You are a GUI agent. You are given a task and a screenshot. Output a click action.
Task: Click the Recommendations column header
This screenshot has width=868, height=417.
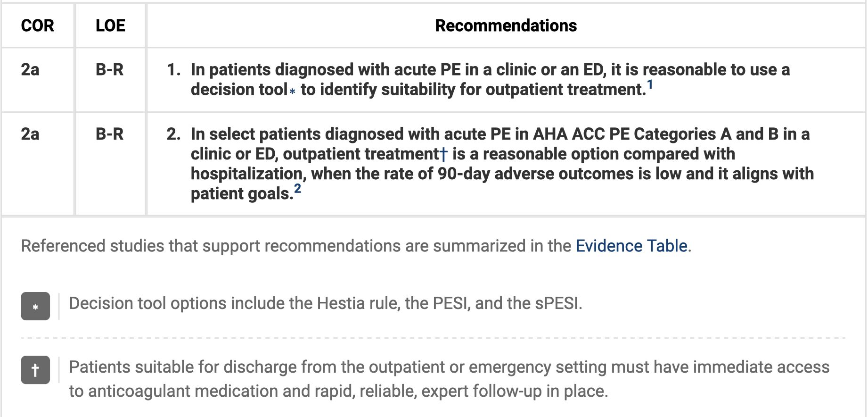[506, 25]
